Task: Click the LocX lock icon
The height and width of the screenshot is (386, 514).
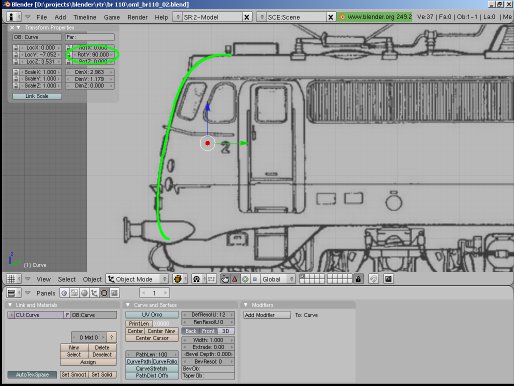Action: coord(16,48)
